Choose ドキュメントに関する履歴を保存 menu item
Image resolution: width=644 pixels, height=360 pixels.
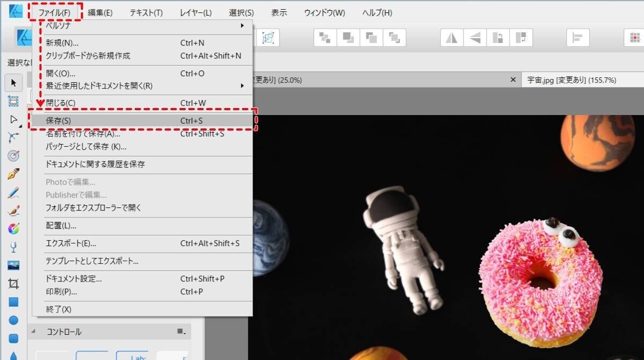[x=142, y=164]
